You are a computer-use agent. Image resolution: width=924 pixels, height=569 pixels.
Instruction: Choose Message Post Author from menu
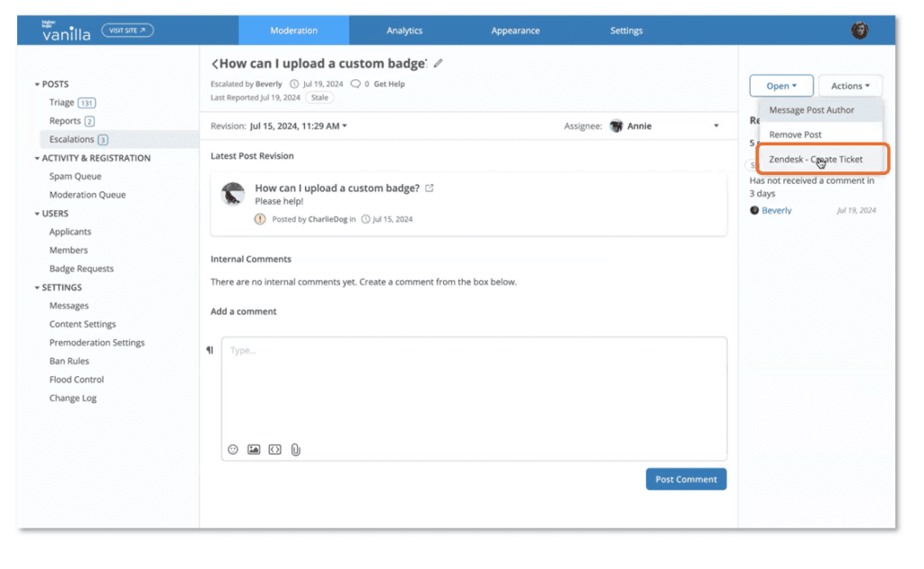[811, 110]
